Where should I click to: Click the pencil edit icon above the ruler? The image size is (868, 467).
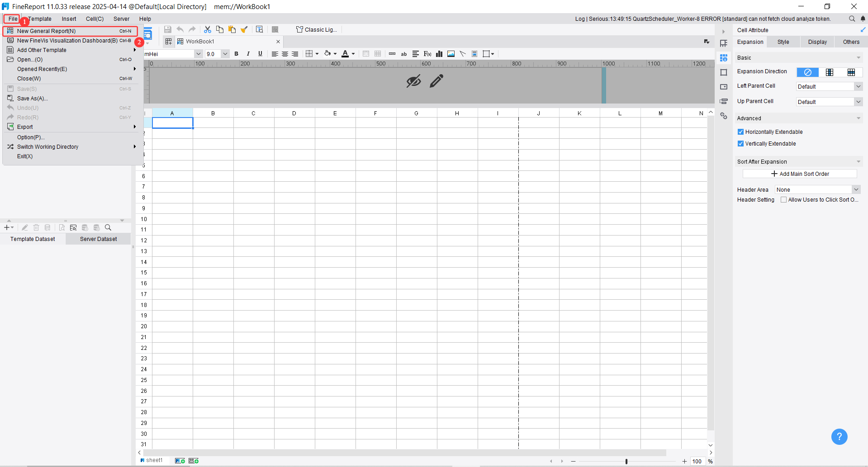click(x=436, y=80)
